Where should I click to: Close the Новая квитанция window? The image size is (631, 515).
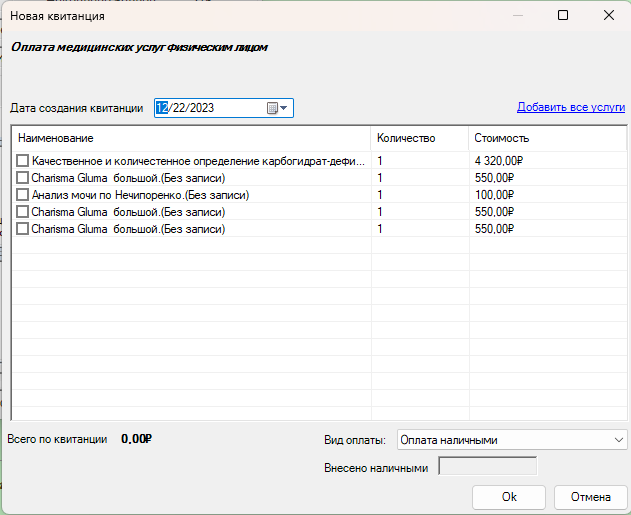608,15
